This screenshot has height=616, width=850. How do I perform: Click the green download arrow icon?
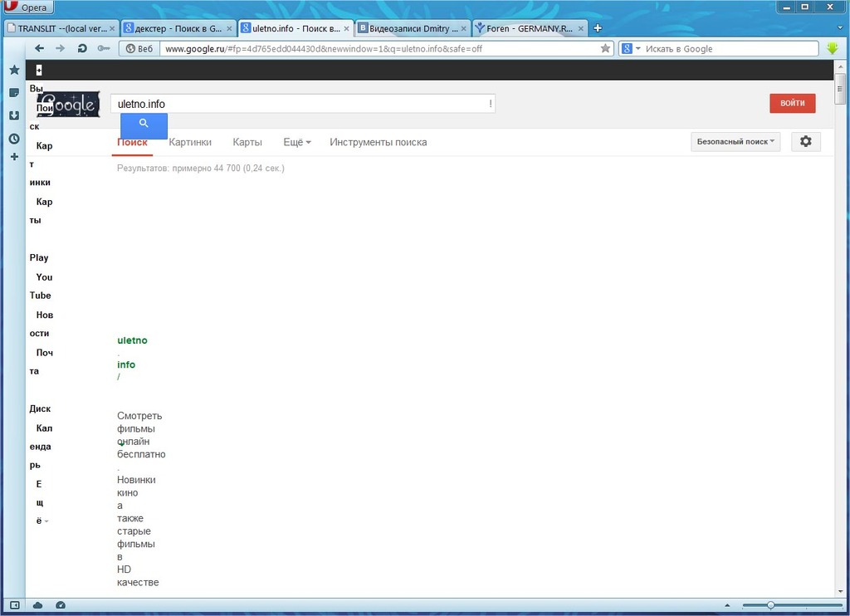(833, 48)
